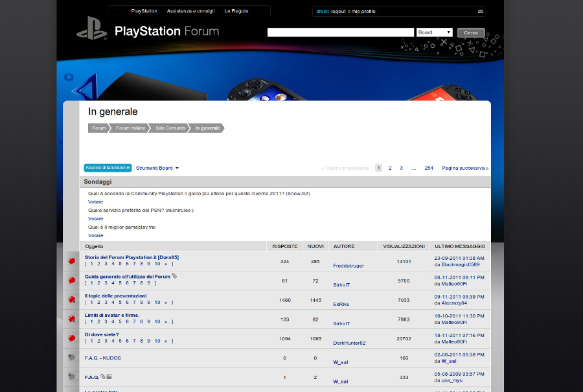583x392 pixels.
Task: Click next pages » in Di dove siete? row
Action: 166,341
